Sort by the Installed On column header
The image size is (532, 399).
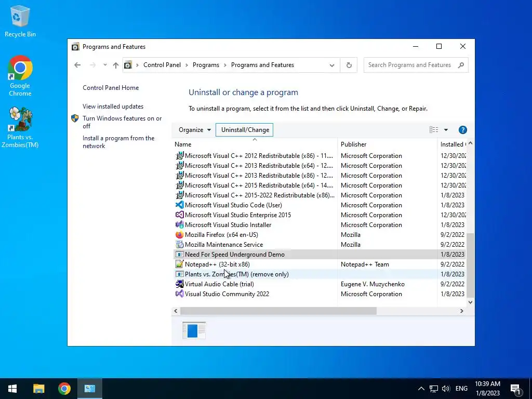452,144
